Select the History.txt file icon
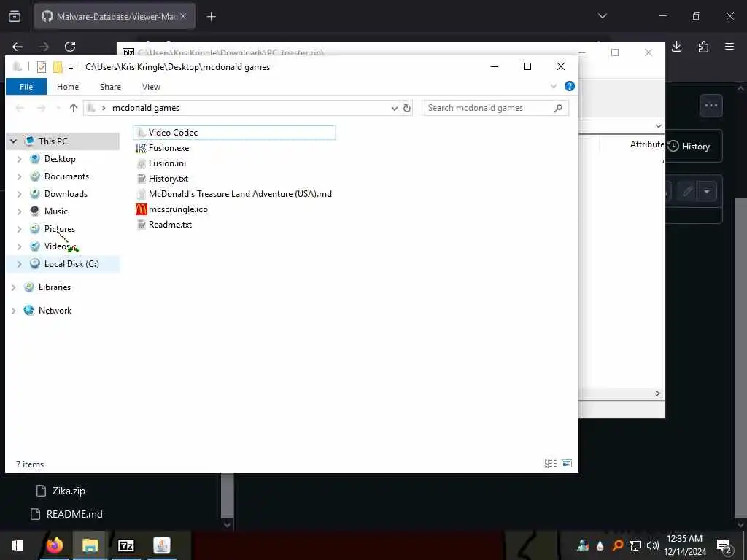Image resolution: width=747 pixels, height=560 pixels. (x=141, y=179)
